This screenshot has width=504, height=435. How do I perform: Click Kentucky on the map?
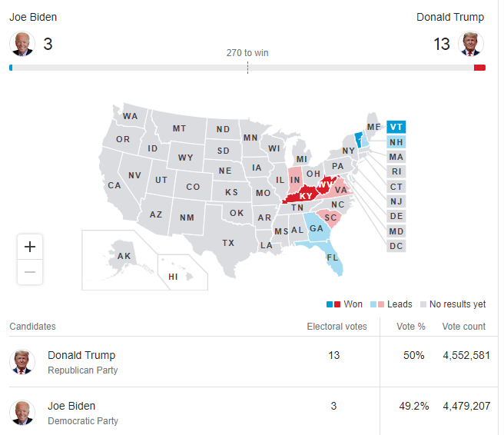click(305, 196)
